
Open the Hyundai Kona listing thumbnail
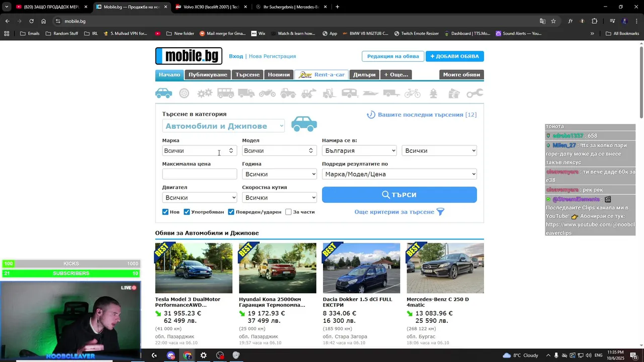tap(278, 268)
